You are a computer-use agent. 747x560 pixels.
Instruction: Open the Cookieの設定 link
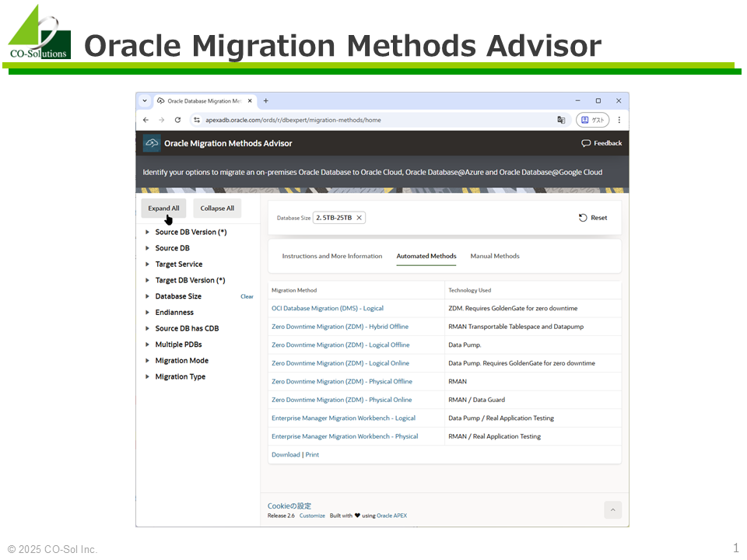289,506
